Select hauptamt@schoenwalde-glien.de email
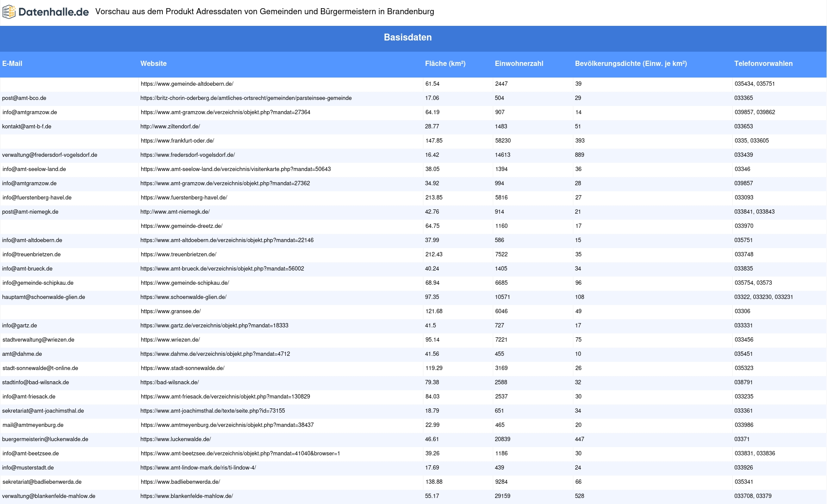 [x=44, y=297]
